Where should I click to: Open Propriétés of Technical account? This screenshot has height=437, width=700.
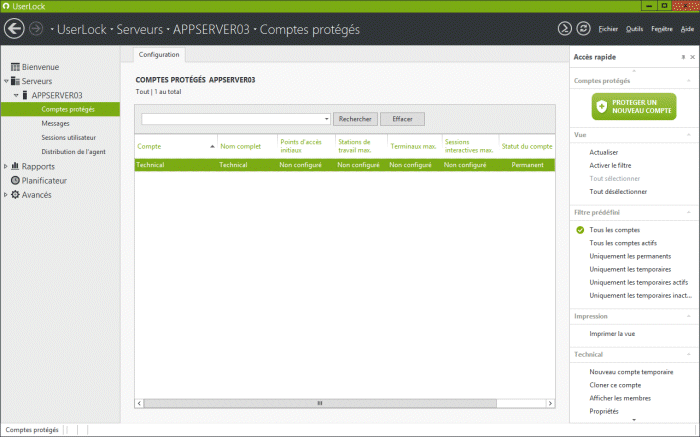tap(604, 411)
